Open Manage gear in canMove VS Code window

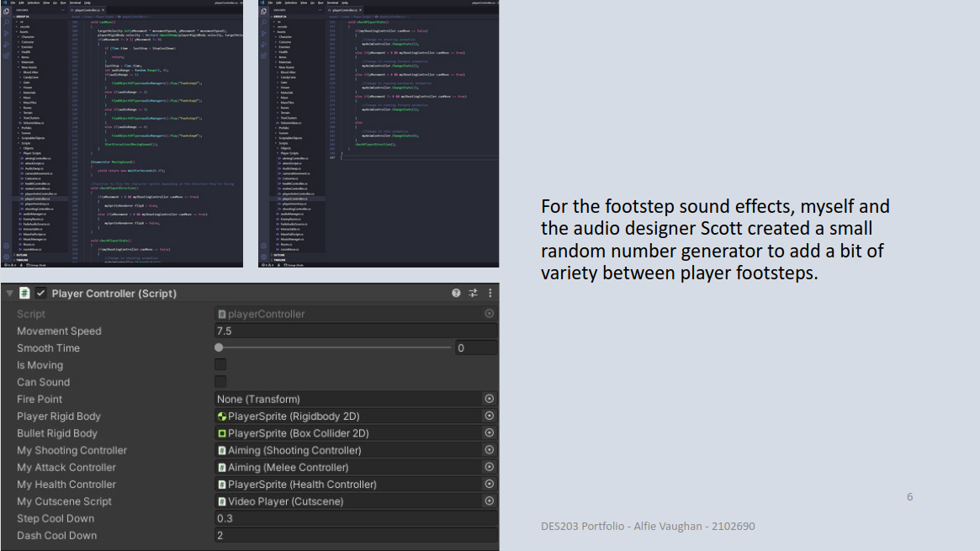point(6,257)
